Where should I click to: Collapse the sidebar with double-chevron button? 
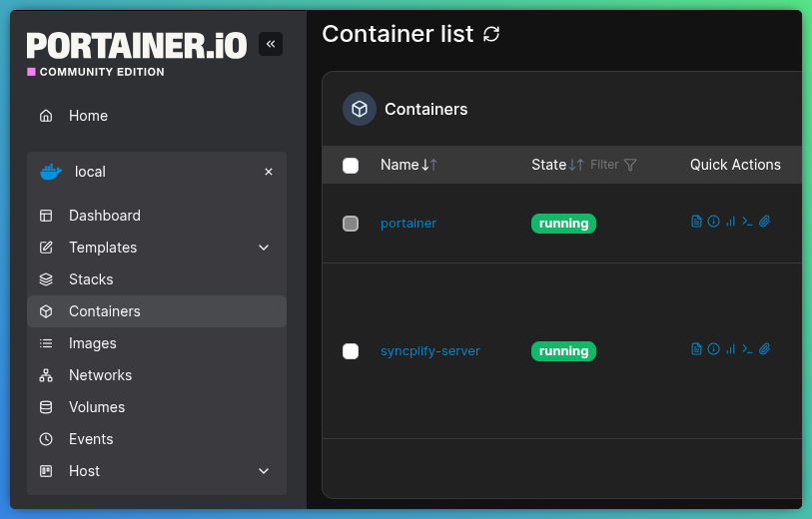(x=271, y=44)
